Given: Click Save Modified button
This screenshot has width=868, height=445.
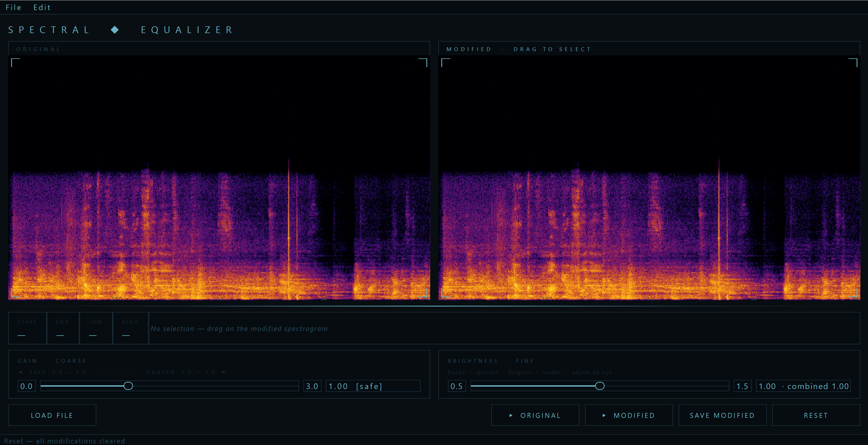Looking at the screenshot, I should pos(723,415).
